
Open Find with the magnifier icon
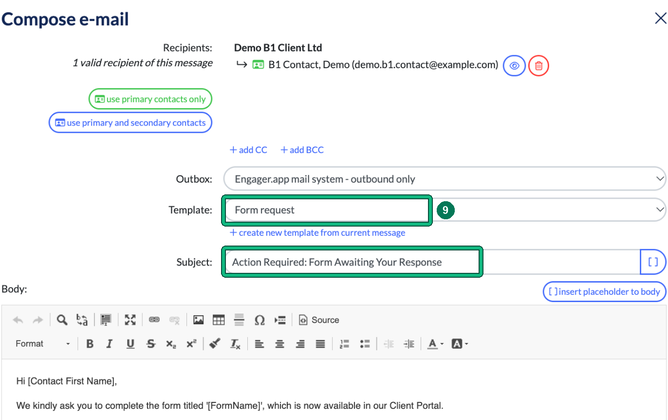coord(62,320)
